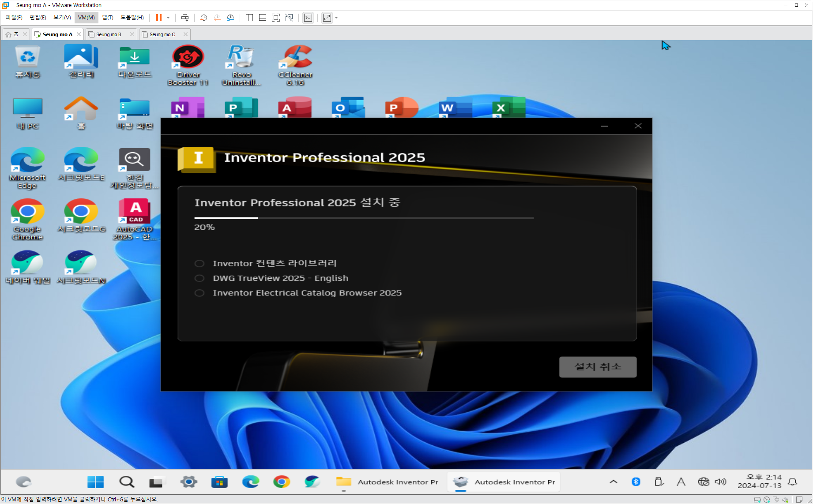Open the pause button dropdown arrow

point(168,18)
